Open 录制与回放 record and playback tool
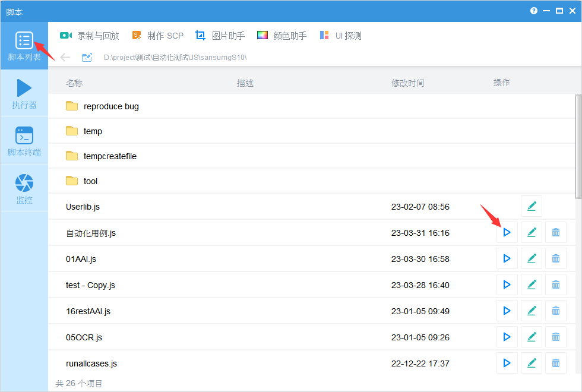 click(89, 36)
